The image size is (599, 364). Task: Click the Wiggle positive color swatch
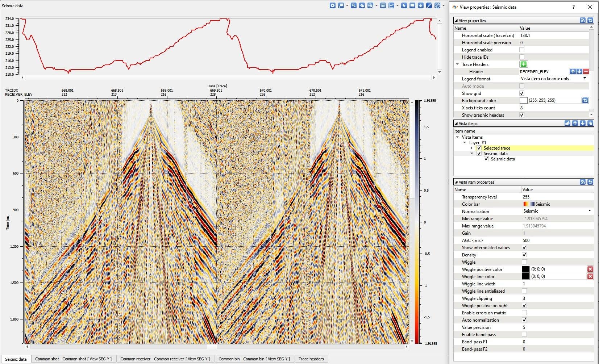(526, 269)
